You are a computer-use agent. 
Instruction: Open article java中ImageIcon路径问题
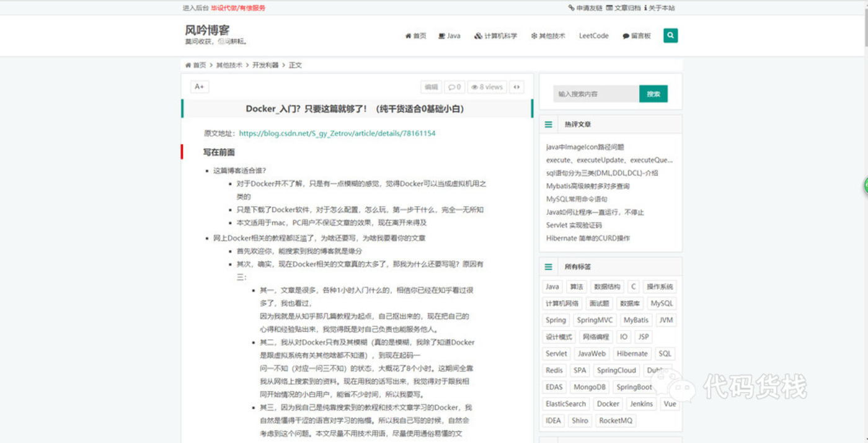click(x=585, y=147)
